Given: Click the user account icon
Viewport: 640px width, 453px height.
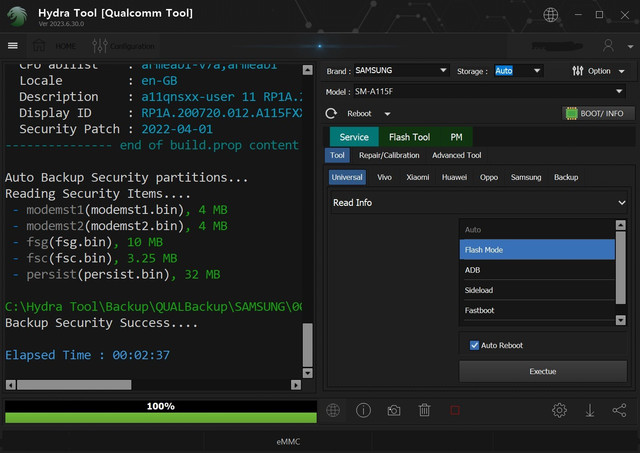Looking at the screenshot, I should coord(608,45).
